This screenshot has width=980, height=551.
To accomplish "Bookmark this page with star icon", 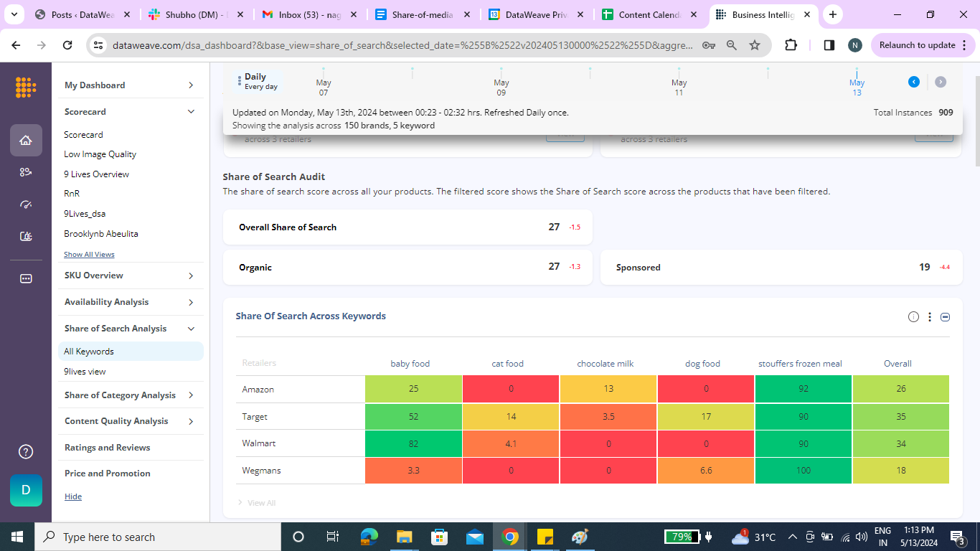I will 755,44.
